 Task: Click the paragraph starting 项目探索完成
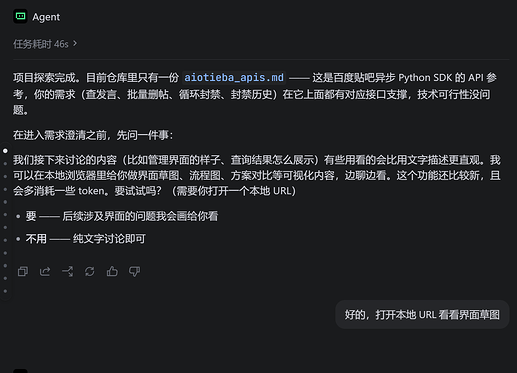pos(255,94)
